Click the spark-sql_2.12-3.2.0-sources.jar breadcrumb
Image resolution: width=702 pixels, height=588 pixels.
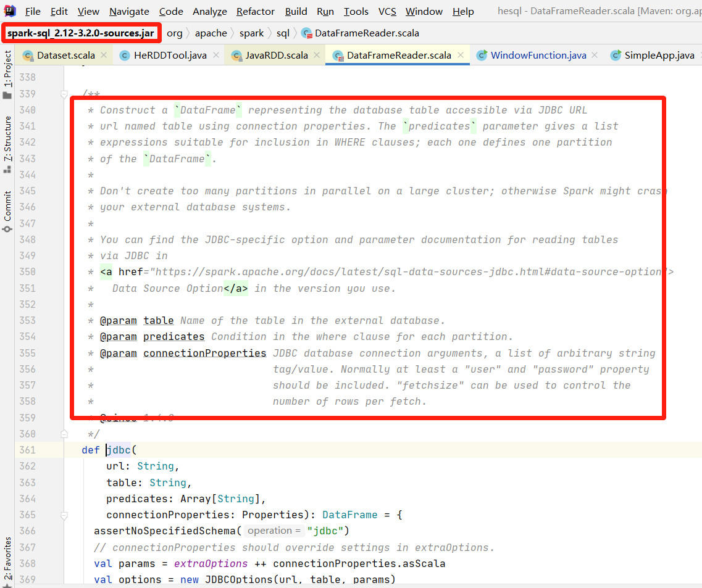[81, 33]
